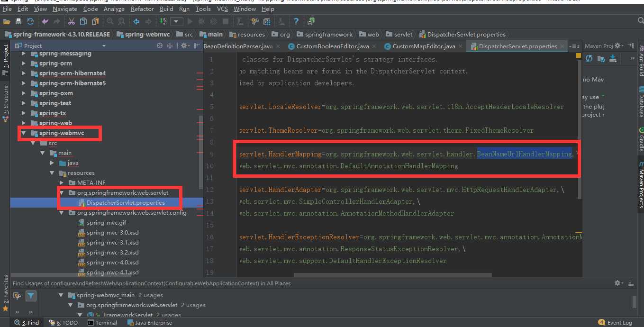
Task: Click scroll from source icon in Project panel
Action: [x=160, y=45]
